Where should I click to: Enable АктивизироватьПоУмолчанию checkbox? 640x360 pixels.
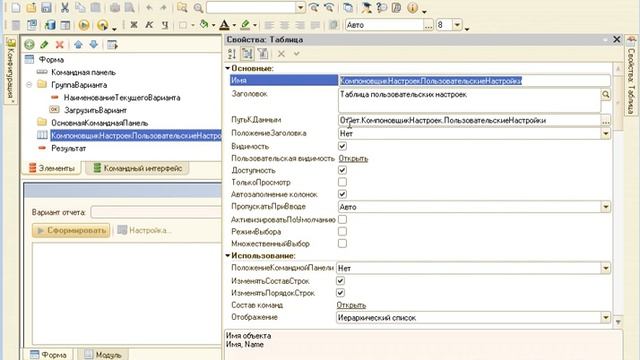coord(342,220)
